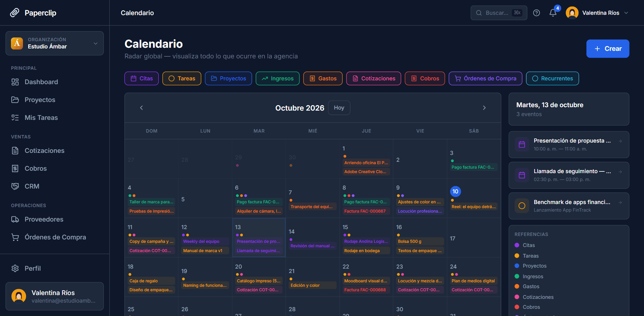Go to previous month with left chevron
Viewport: 644px width, 316px height.
point(141,108)
